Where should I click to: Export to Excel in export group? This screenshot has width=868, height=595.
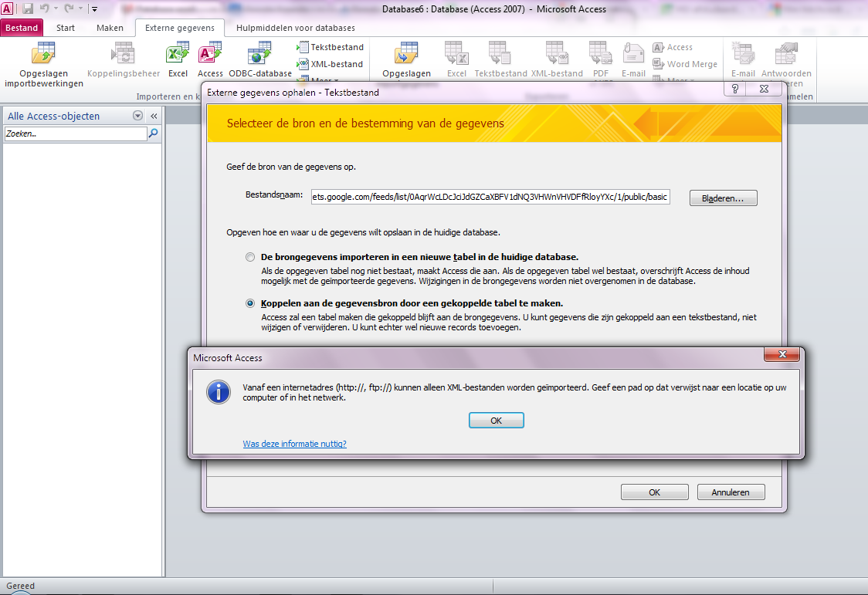(x=456, y=59)
